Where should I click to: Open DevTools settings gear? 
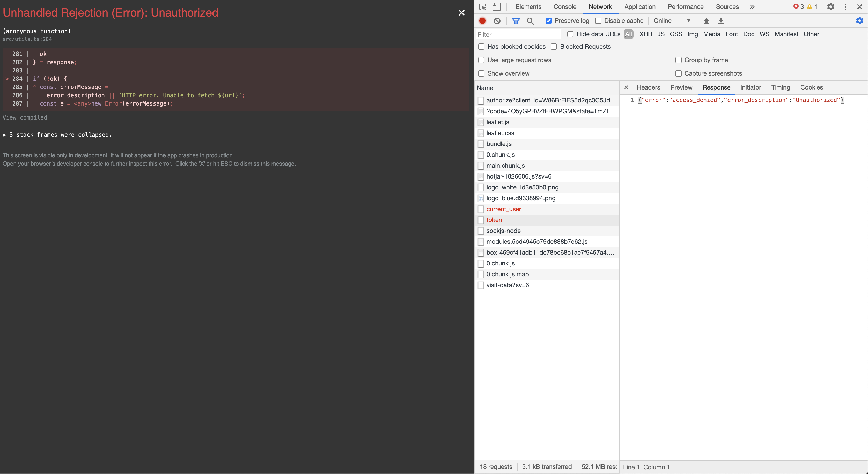[830, 7]
